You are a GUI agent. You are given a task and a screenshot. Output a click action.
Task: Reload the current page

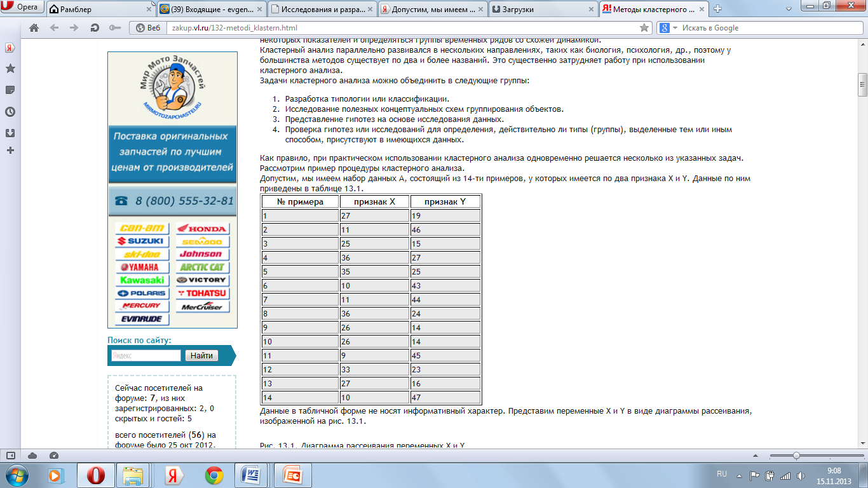94,28
